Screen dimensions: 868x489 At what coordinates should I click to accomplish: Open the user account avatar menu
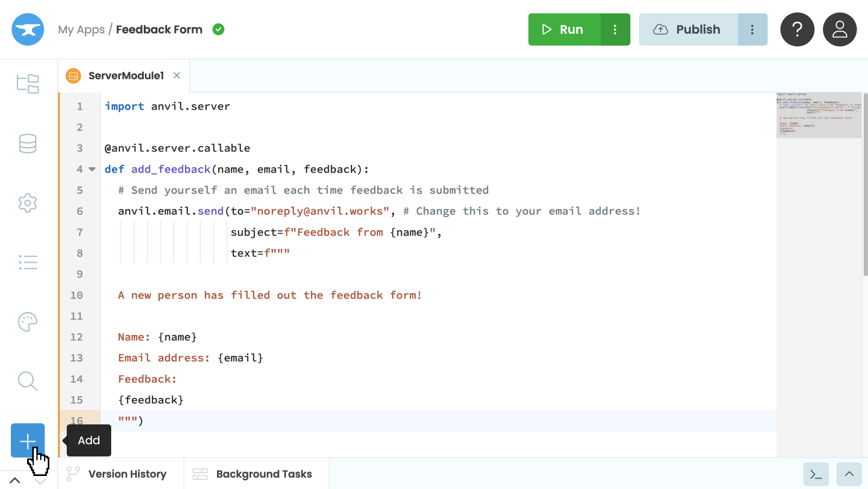(x=839, y=29)
